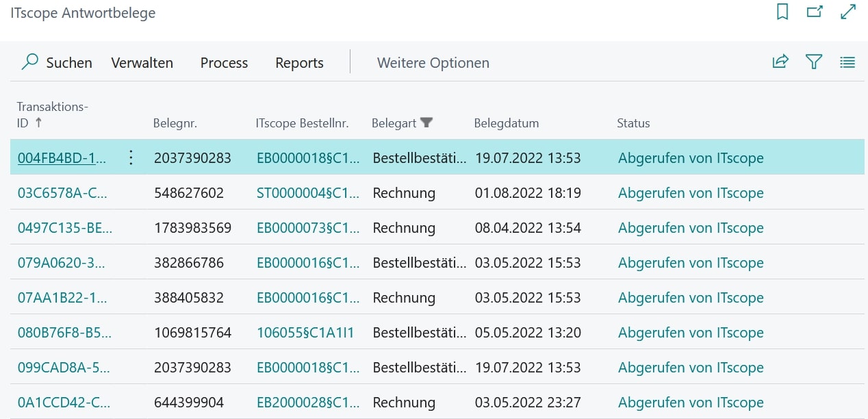
Task: Sort by the Transaktions-ID column header
Action: coord(53,114)
